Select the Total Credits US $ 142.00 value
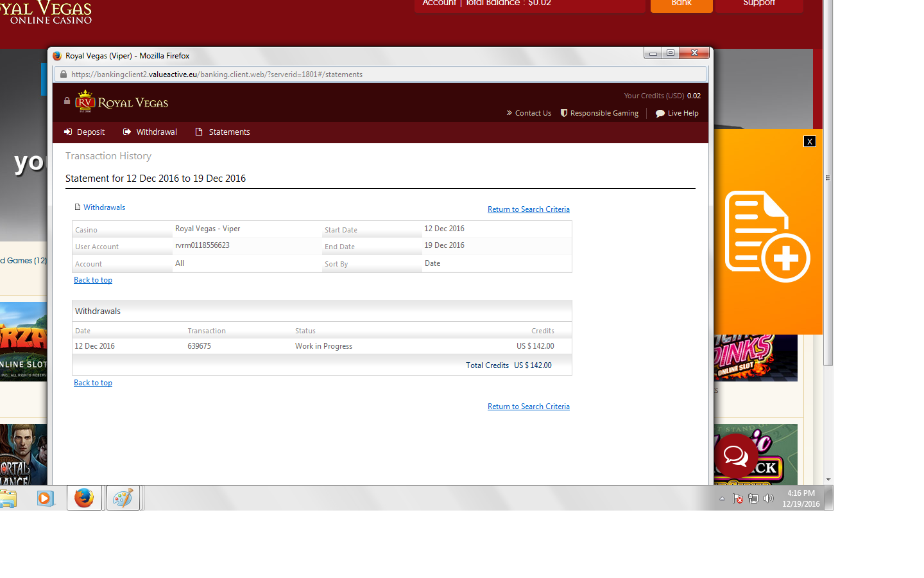This screenshot has height=578, width=924. pos(533,365)
